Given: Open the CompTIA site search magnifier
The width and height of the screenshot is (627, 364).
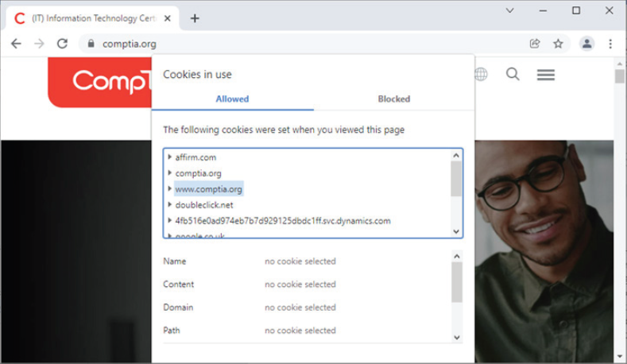Looking at the screenshot, I should [x=513, y=74].
